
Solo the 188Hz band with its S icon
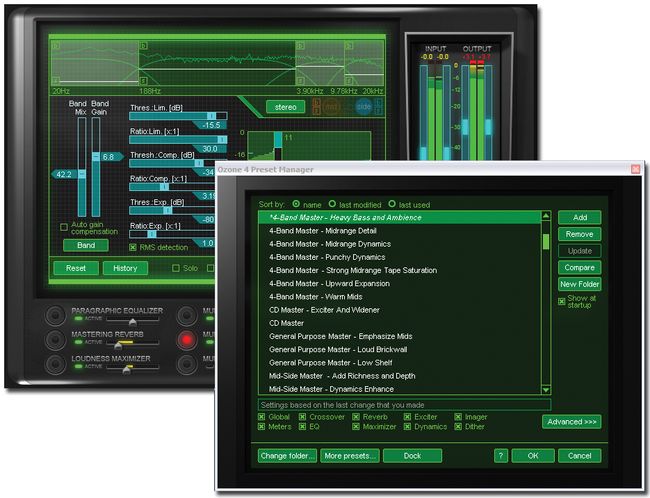[x=143, y=80]
